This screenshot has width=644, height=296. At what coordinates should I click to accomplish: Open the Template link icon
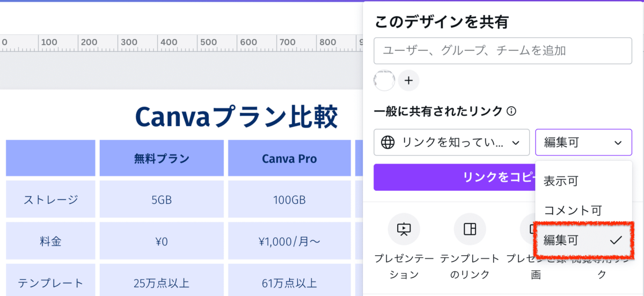(470, 229)
